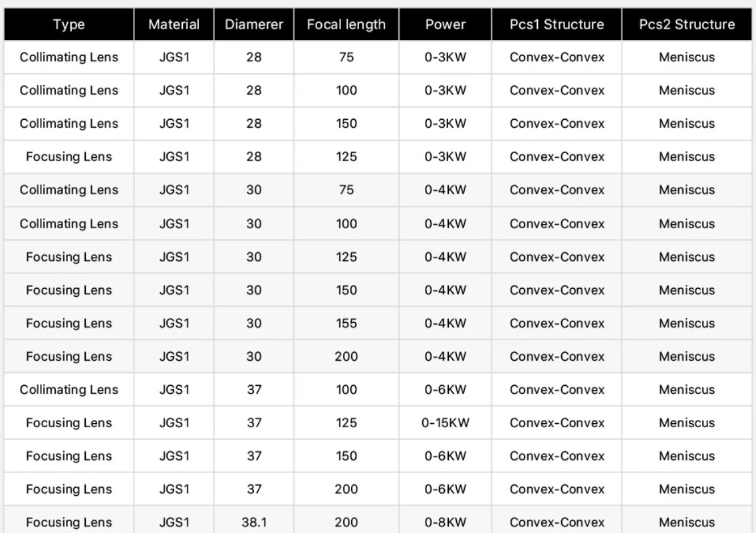Select the Material column header

coord(174,25)
